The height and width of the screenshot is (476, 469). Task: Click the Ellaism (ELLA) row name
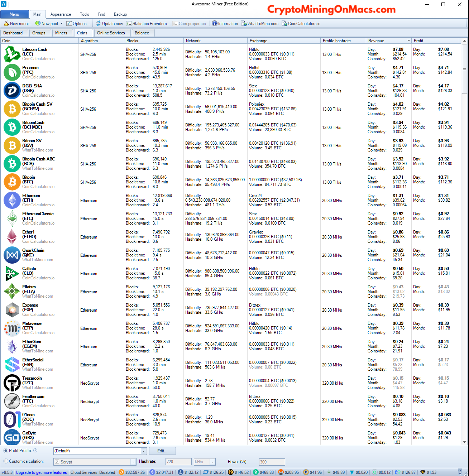coord(29,289)
